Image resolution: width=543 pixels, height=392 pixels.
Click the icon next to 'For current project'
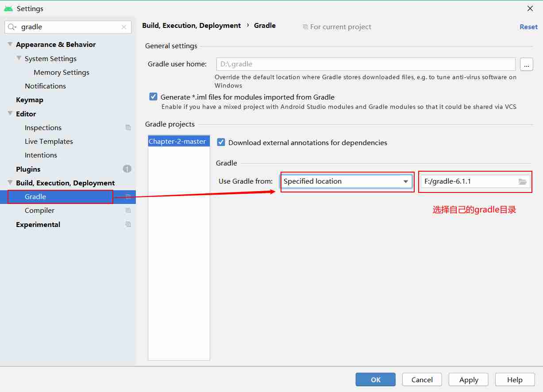[x=305, y=27]
